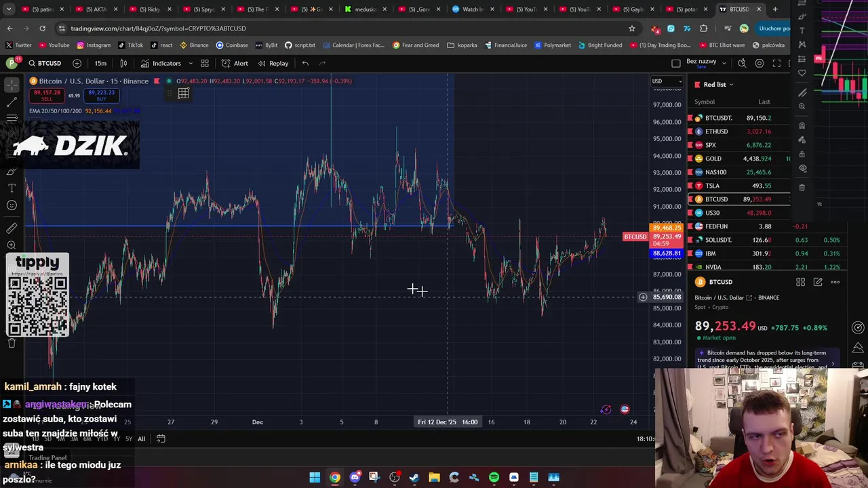The height and width of the screenshot is (488, 868).
Task: Toggle the flag on the GOLD watchlist row
Action: tap(690, 159)
